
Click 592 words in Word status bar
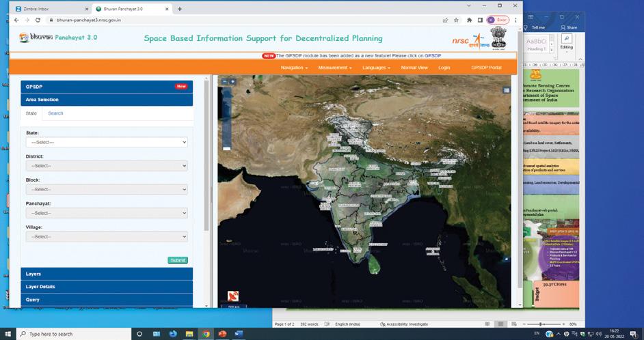309,324
